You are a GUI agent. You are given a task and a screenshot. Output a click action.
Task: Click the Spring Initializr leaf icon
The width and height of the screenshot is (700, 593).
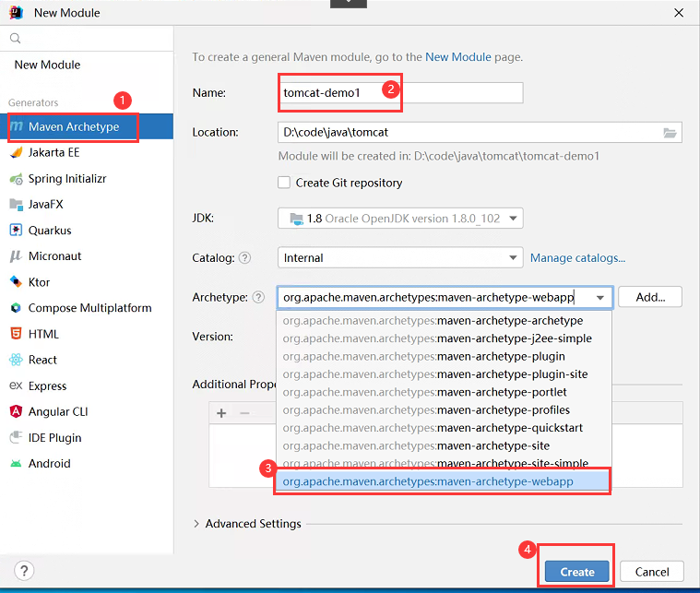pos(17,179)
